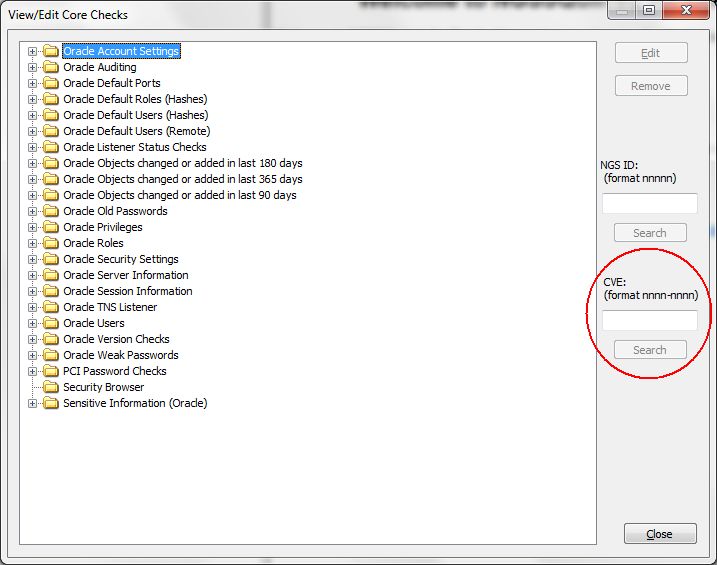The width and height of the screenshot is (717, 565).
Task: Expand the Oracle Auditing node
Action: click(x=32, y=67)
